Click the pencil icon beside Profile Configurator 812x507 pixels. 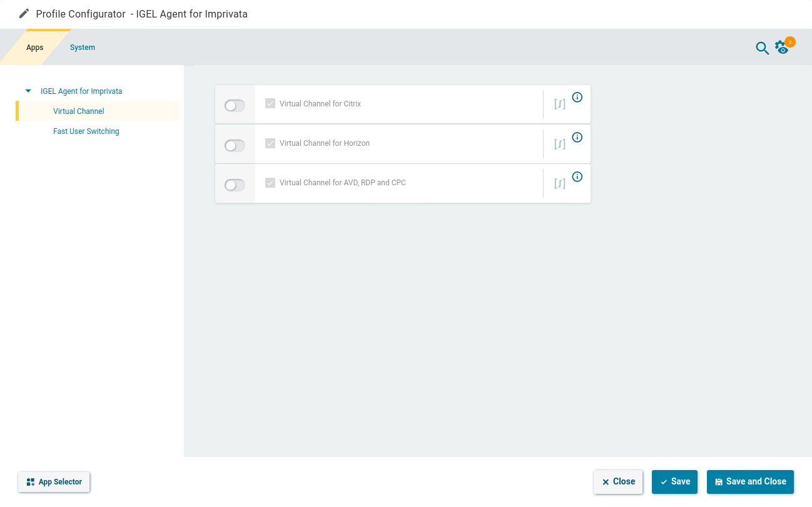24,13
